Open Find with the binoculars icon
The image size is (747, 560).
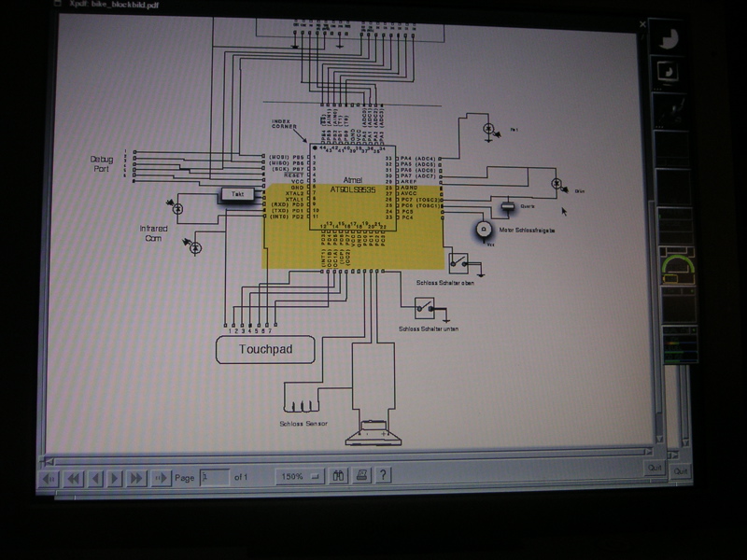338,475
